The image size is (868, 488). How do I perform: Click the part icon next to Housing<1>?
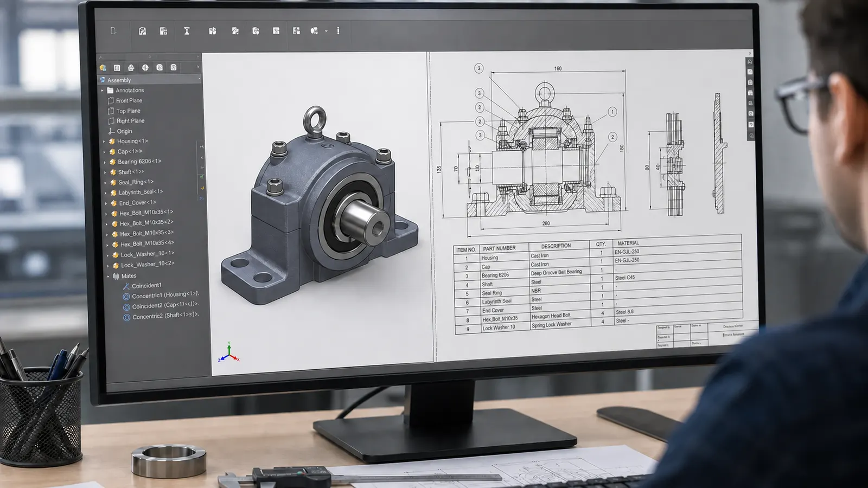coord(112,142)
